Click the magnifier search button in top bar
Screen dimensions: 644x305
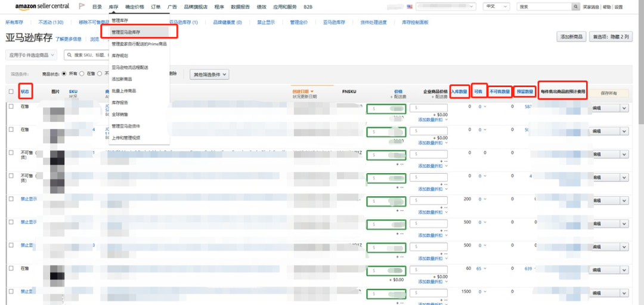576,7
